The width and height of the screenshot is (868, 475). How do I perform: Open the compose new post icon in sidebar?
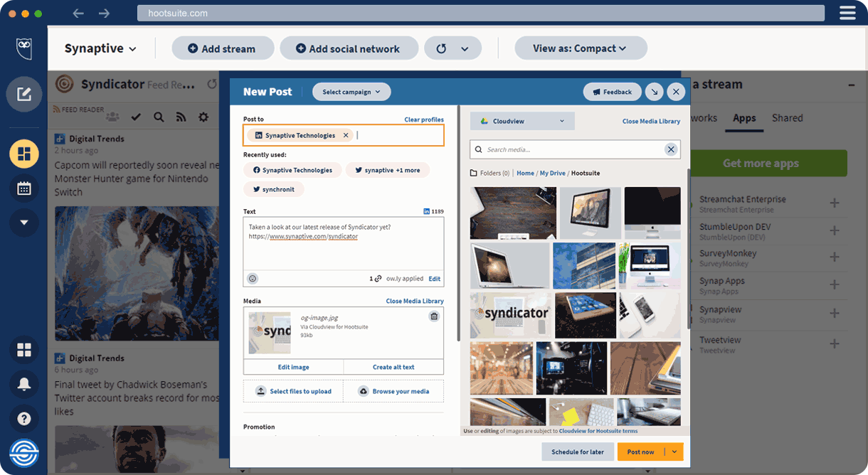24,94
